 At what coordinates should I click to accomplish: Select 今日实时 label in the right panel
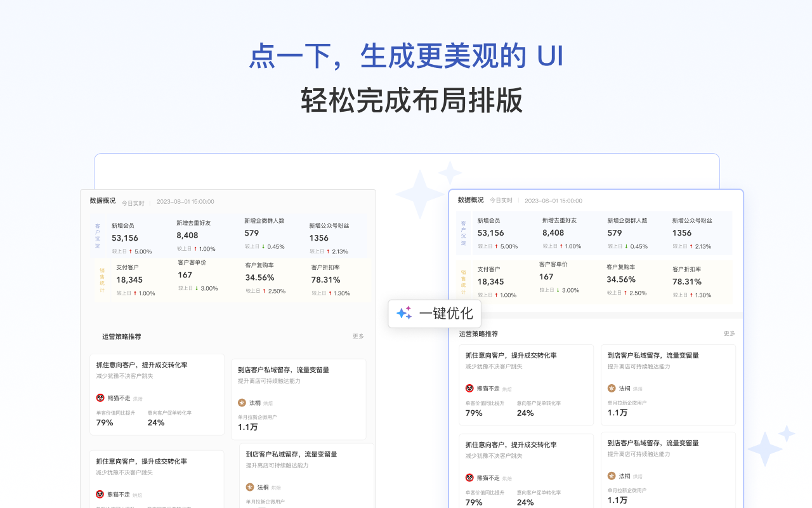(501, 201)
